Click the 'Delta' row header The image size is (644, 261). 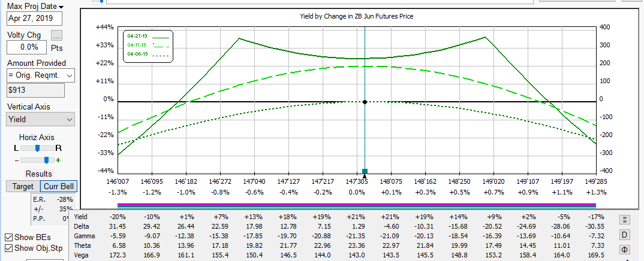(81, 226)
